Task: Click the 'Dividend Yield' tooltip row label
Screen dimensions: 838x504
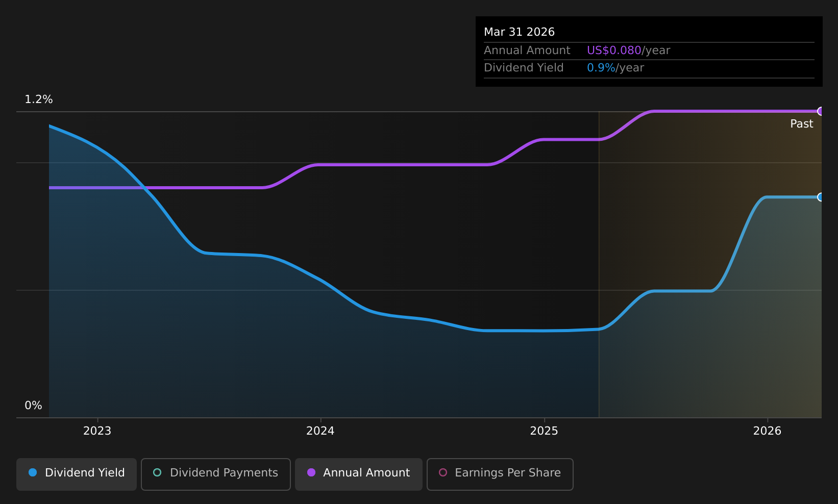Action: pyautogui.click(x=524, y=68)
